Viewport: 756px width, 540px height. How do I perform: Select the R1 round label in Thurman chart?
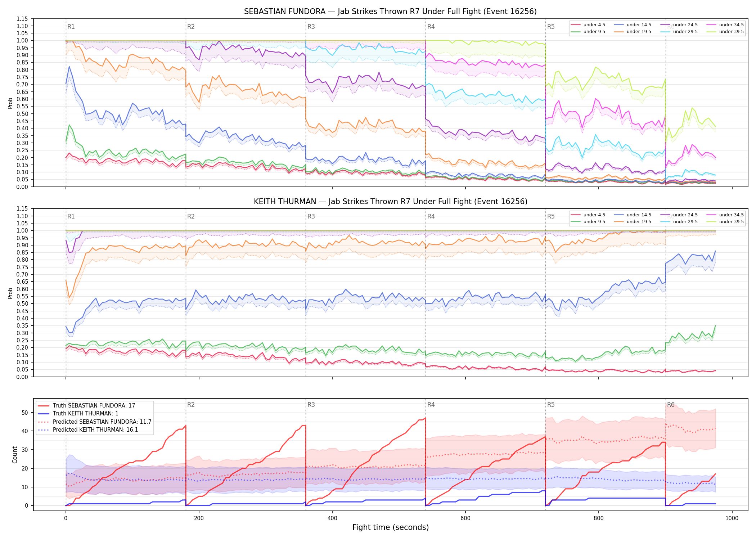tap(71, 216)
